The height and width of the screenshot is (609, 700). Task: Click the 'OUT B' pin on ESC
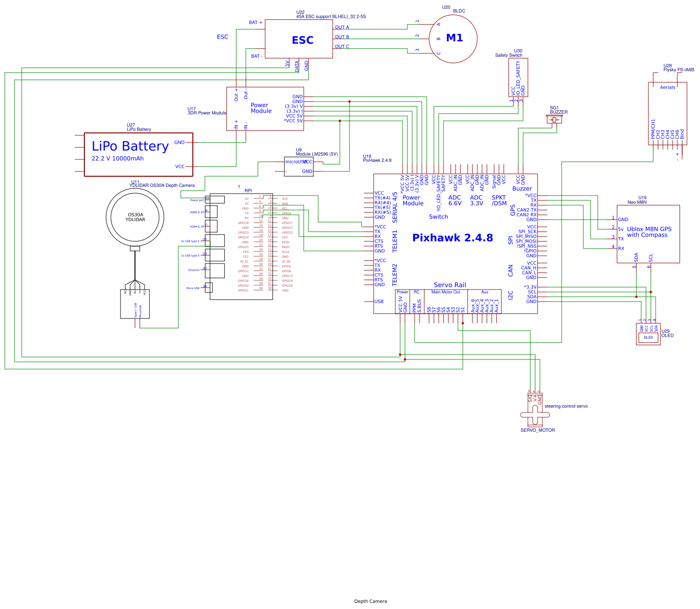pos(342,37)
